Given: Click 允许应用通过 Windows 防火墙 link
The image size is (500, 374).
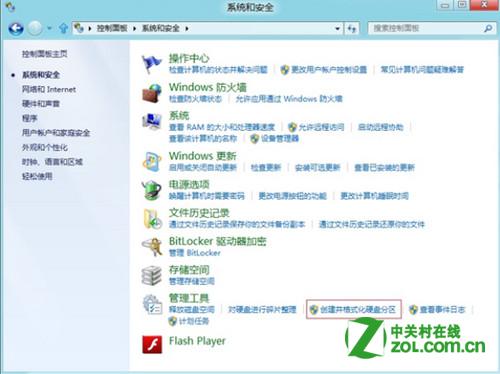Looking at the screenshot, I should tap(289, 99).
